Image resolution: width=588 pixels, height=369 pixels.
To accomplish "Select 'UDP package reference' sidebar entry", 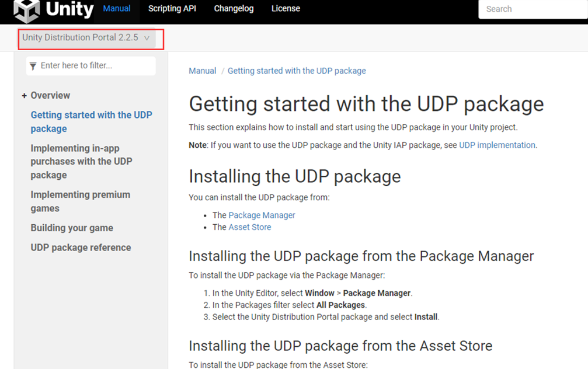I will point(81,247).
